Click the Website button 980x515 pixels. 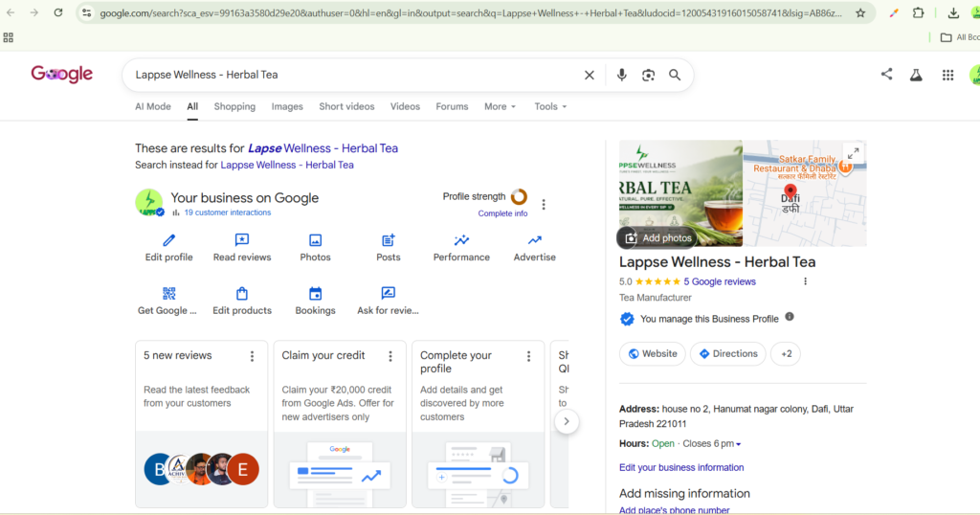pos(653,354)
